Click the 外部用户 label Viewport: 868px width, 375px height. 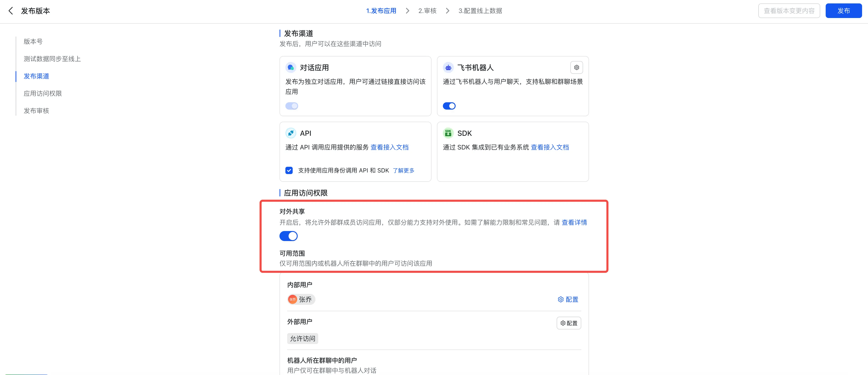click(x=299, y=322)
